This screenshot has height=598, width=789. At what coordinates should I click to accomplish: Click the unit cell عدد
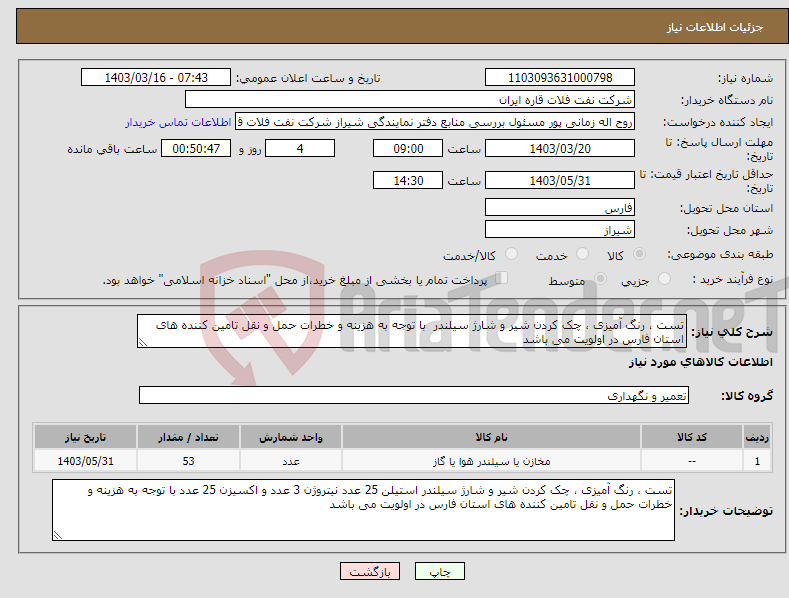coord(291,461)
